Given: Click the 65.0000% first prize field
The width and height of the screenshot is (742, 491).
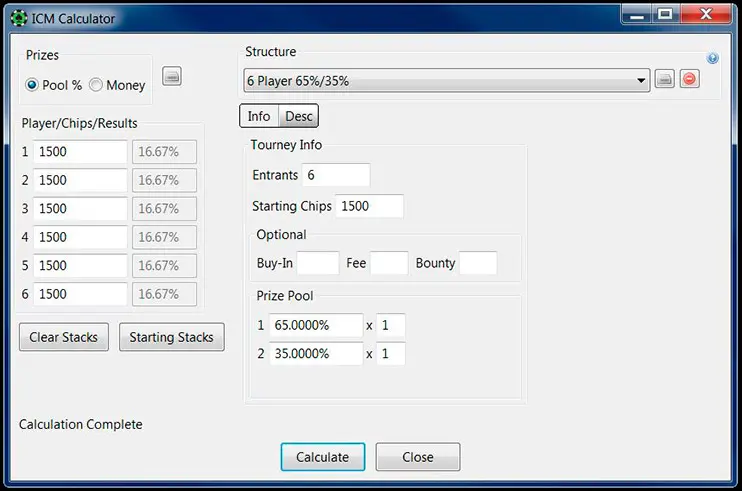Looking at the screenshot, I should click(316, 325).
